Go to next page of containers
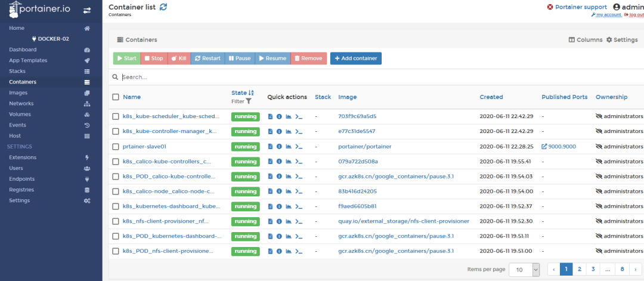Screen dimensions: 644x281 (x=636, y=270)
